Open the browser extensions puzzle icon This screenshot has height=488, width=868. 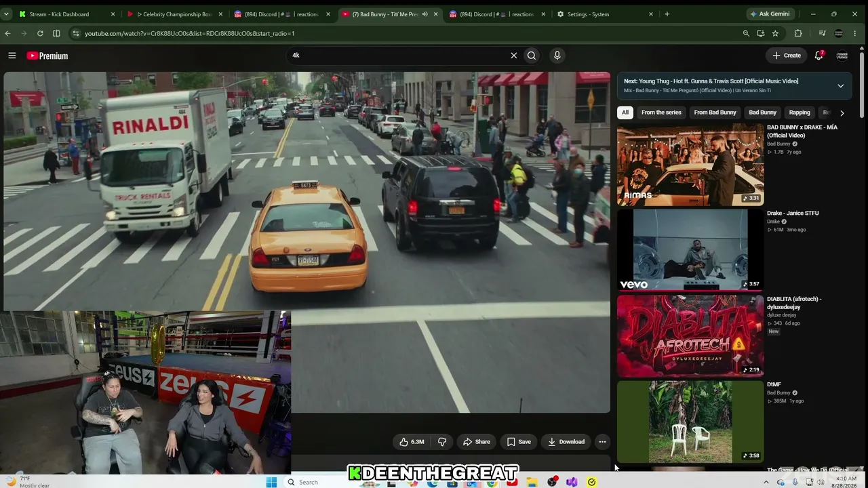(798, 33)
